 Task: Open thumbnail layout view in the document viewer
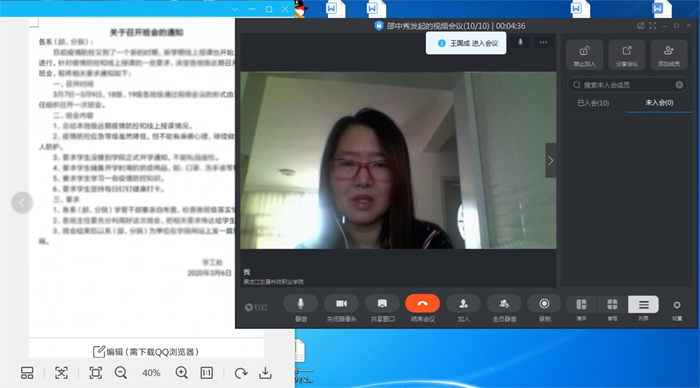(x=27, y=373)
